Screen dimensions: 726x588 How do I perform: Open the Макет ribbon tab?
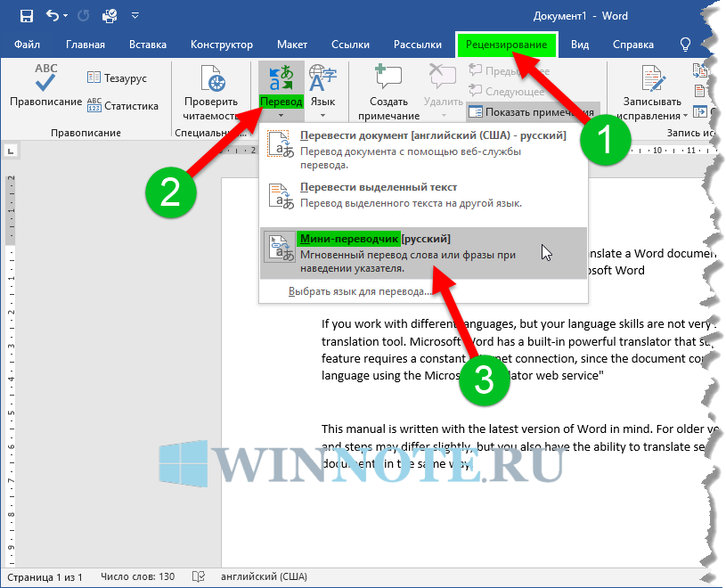click(x=292, y=45)
